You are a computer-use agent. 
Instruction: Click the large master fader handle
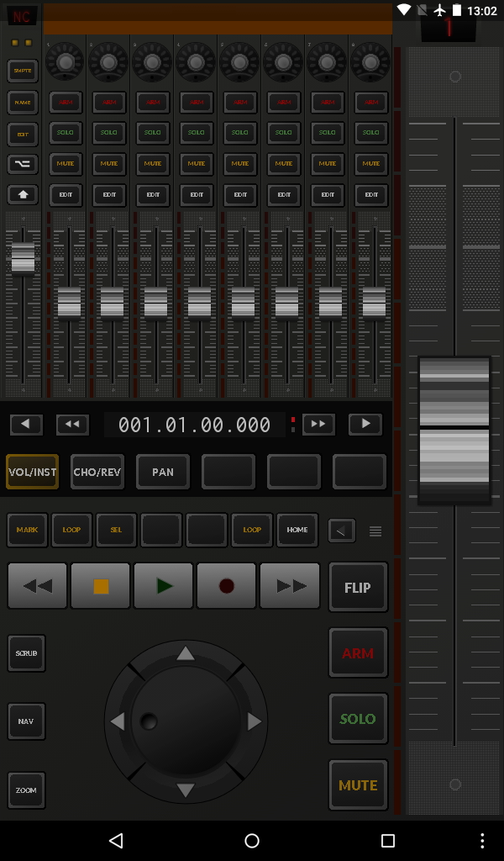454,430
